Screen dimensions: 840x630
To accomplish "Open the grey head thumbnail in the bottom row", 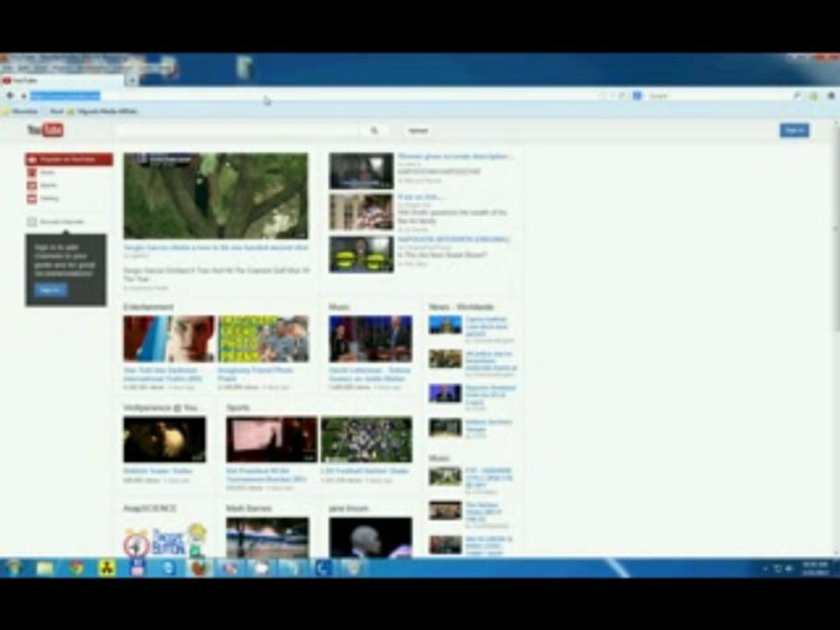I will click(370, 538).
